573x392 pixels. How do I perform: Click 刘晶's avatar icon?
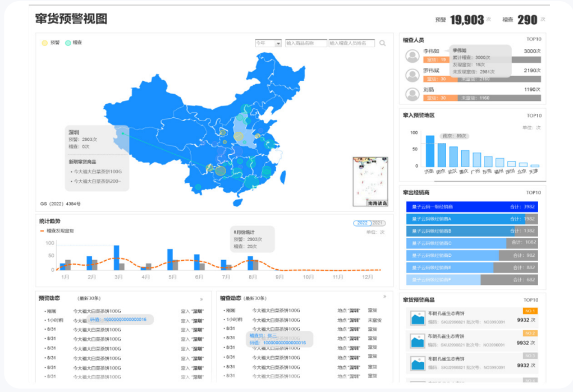413,94
